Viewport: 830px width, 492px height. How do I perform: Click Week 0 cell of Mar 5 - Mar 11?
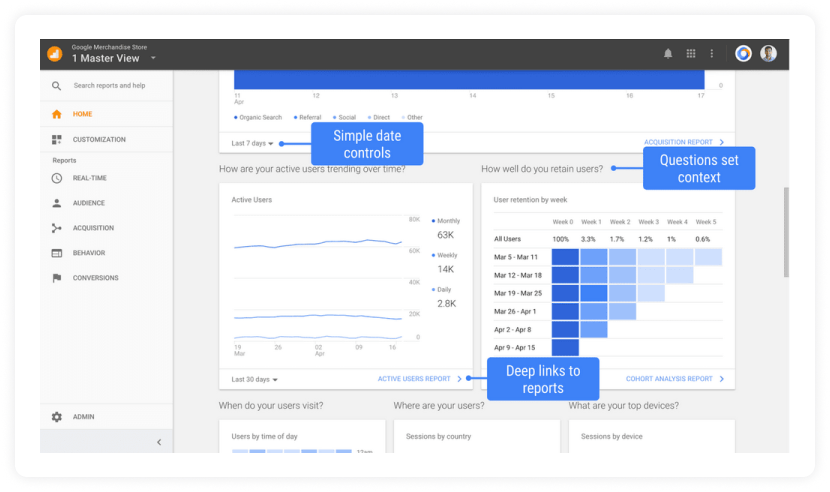(565, 257)
